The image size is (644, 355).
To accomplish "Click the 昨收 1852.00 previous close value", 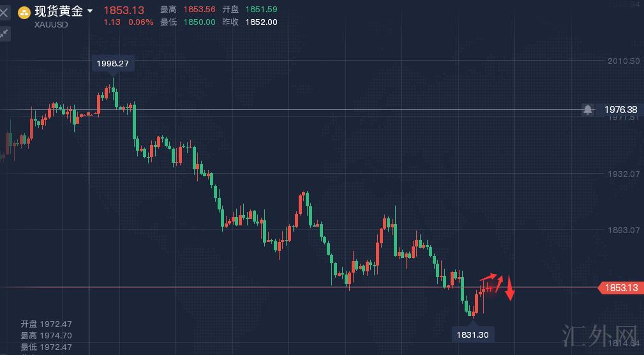I will coord(261,22).
